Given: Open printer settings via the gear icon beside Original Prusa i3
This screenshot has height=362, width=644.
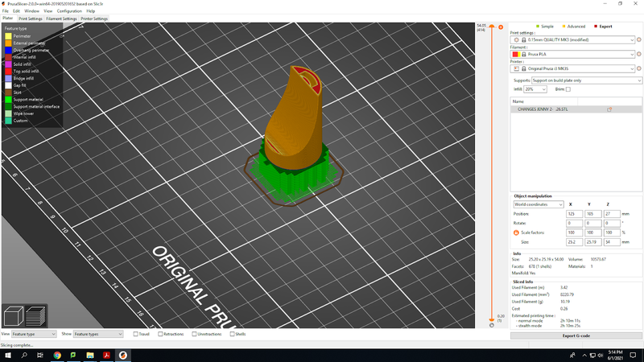Looking at the screenshot, I should tap(638, 68).
